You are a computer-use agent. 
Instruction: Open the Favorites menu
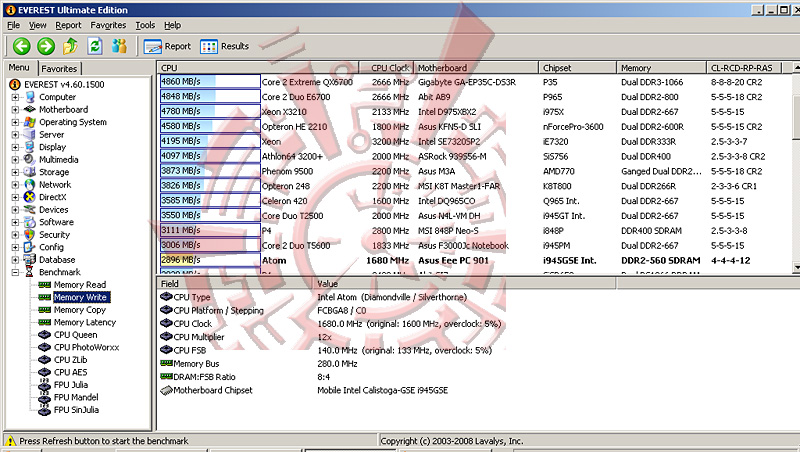pyautogui.click(x=108, y=25)
